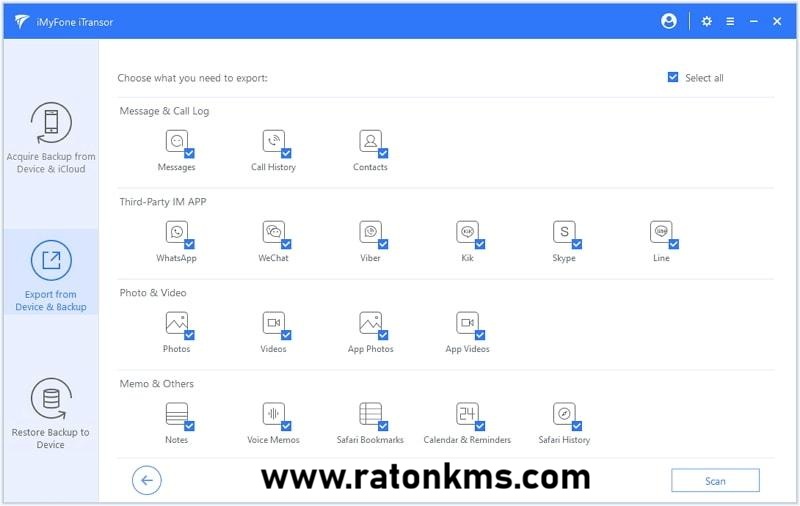Click the Safari History compass icon
800x506 pixels.
tap(564, 414)
